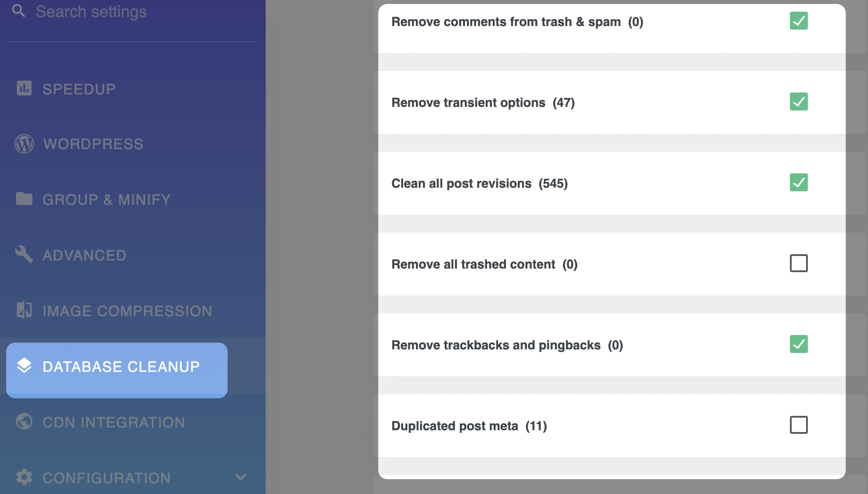Go to the ADVANCED menu item
This screenshot has width=868, height=494.
pos(84,255)
